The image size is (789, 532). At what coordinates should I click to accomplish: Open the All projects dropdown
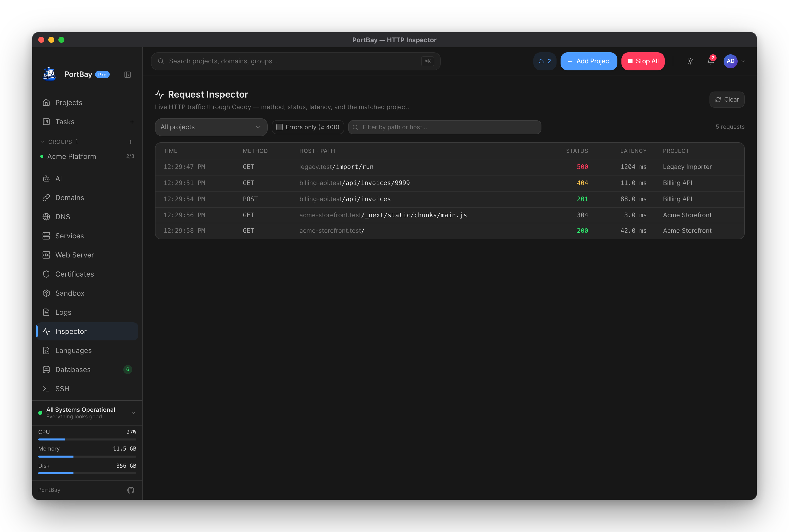211,127
